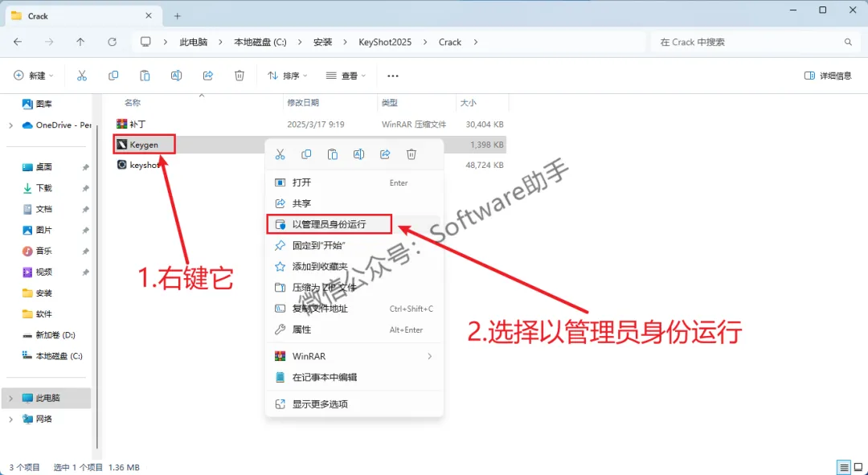Expand the OneDrive tree node

coord(10,125)
